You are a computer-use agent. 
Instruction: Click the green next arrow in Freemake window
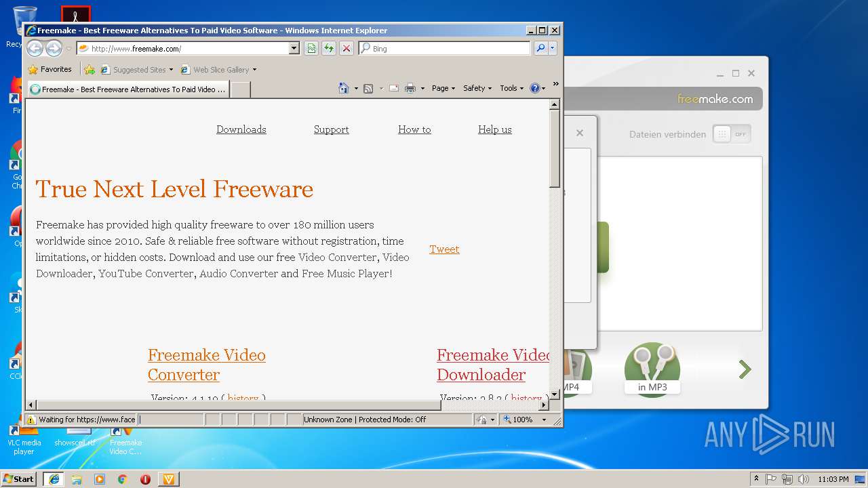(745, 369)
